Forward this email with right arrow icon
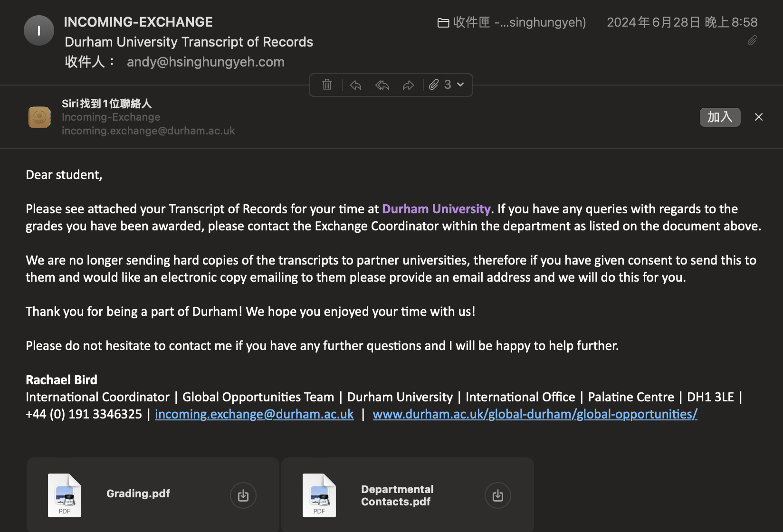 coord(408,85)
